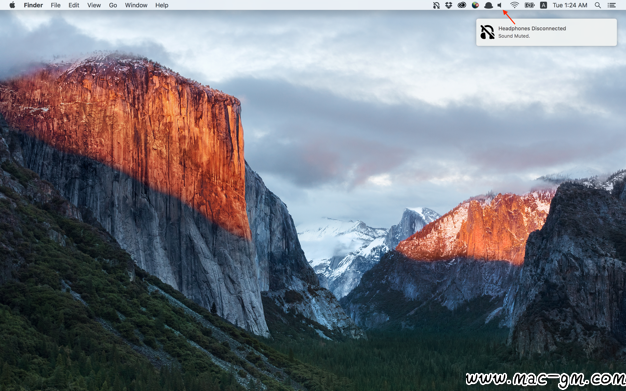Click the headphones icon in the notification

487,32
